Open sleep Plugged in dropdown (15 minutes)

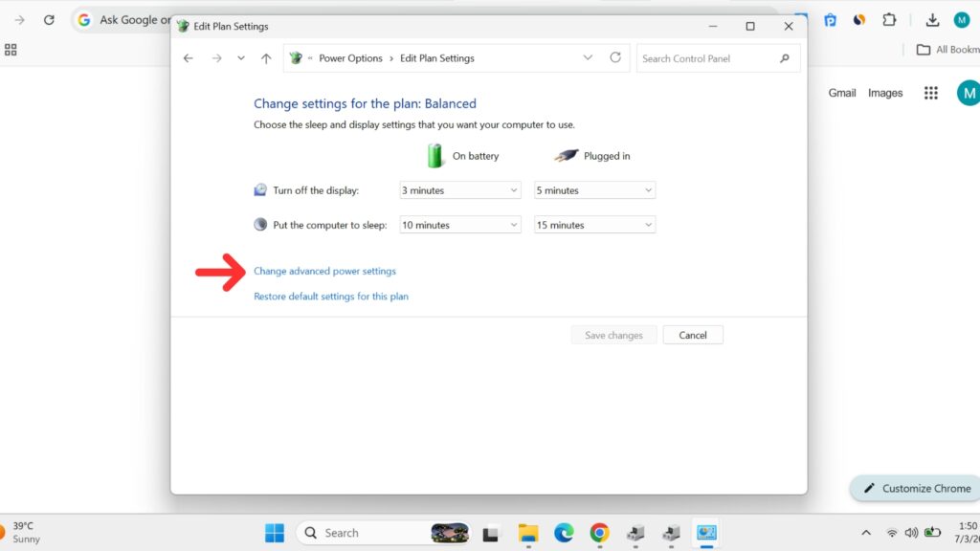(x=594, y=225)
